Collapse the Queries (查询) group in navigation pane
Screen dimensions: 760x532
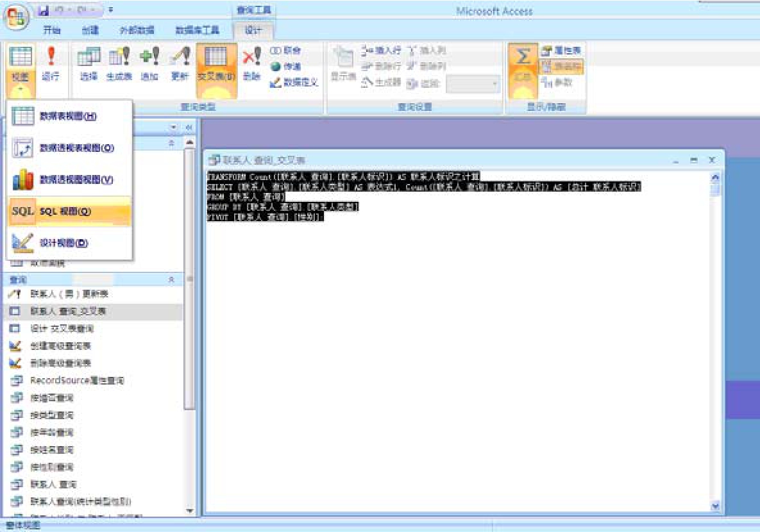click(171, 280)
